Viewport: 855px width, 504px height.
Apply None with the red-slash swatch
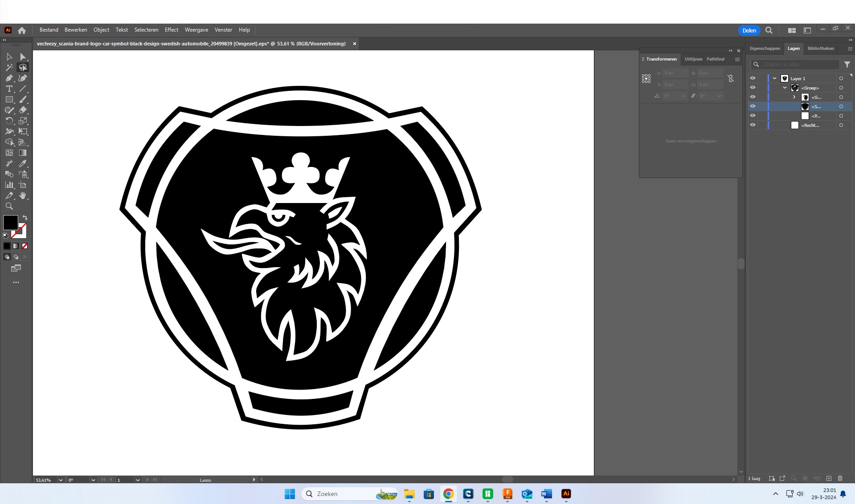tap(25, 246)
